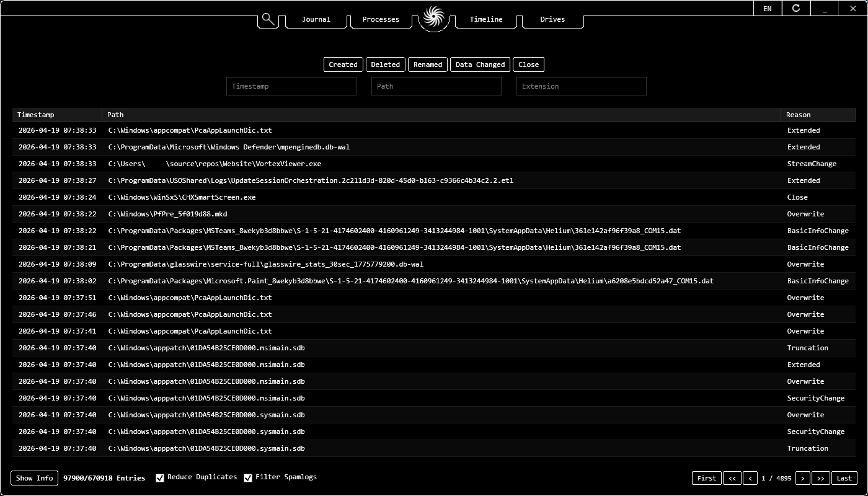Open the Timeline tab
Image resolution: width=868 pixels, height=496 pixels.
(485, 19)
